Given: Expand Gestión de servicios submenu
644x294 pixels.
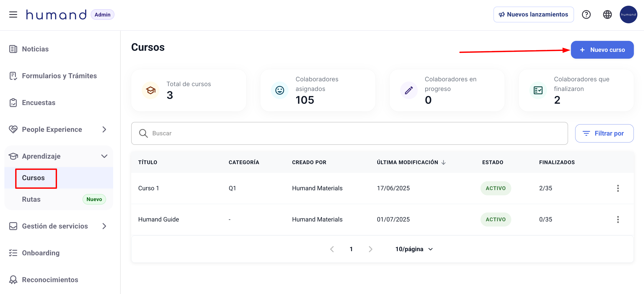Looking at the screenshot, I should 104,226.
